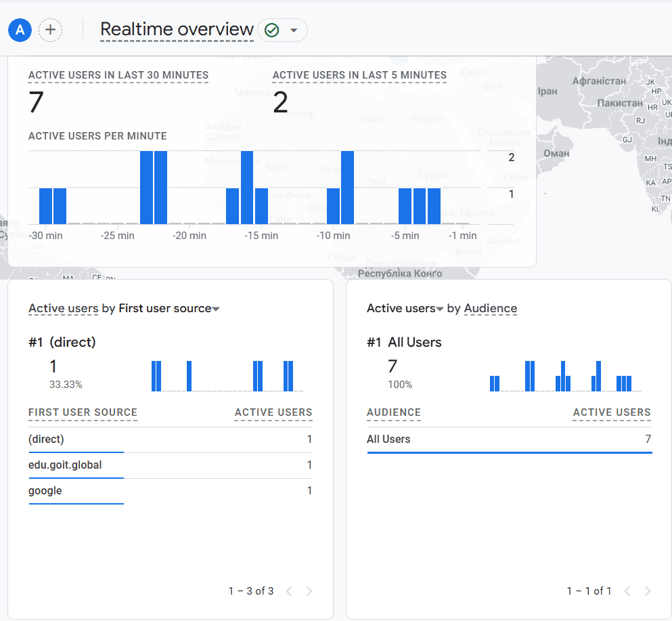Open the Realtime overview status dropdown arrow
The image size is (672, 621).
(x=294, y=30)
